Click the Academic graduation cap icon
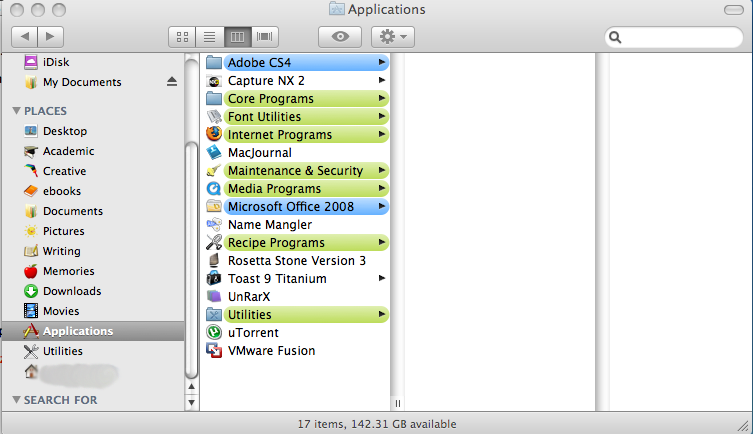This screenshot has width=753, height=434. [31, 151]
